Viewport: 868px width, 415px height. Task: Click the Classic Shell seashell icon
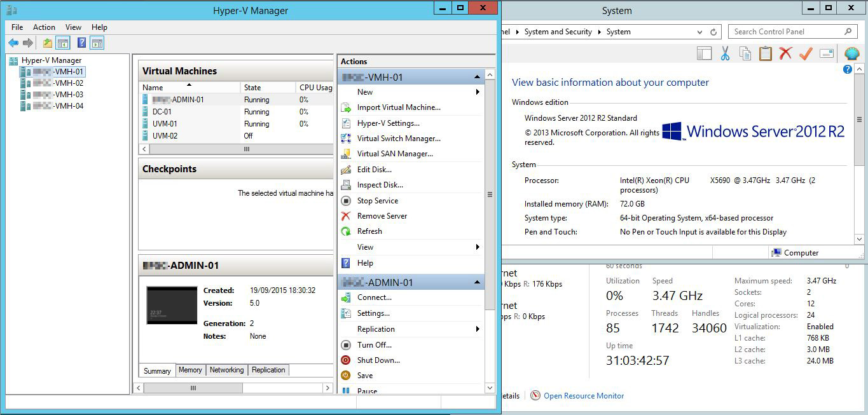[851, 54]
